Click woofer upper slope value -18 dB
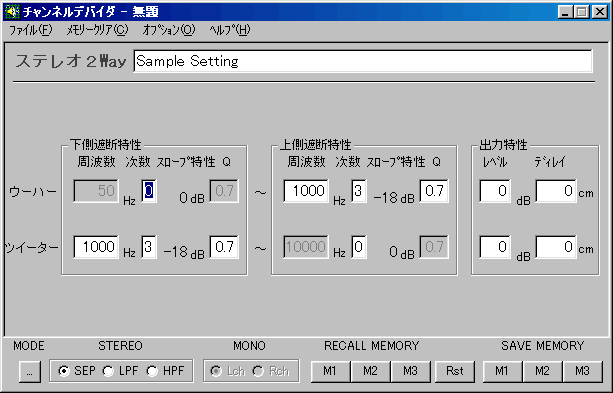This screenshot has height=393, width=613. [x=394, y=197]
